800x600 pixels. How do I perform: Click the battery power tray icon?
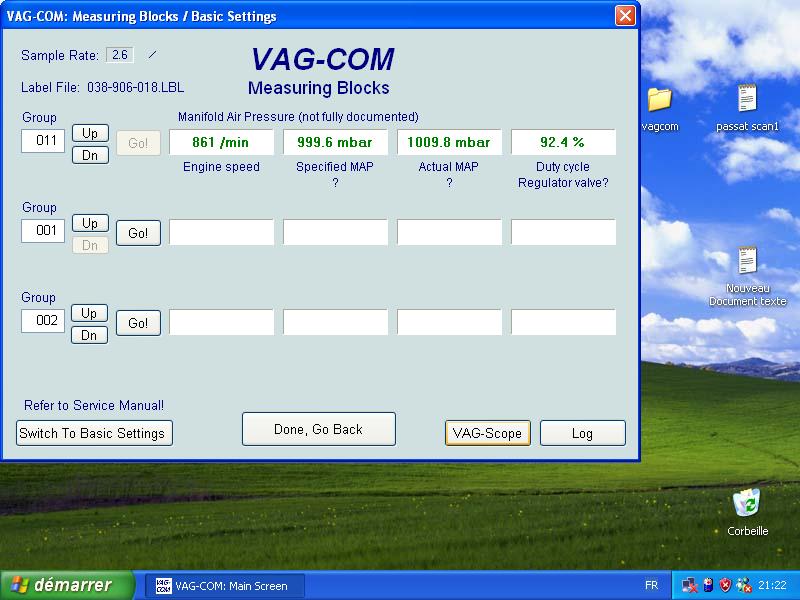[x=708, y=585]
